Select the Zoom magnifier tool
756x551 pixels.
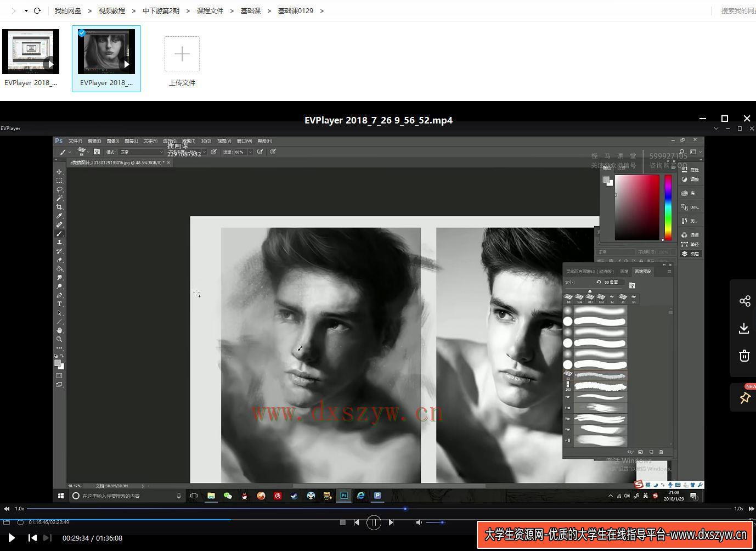click(59, 339)
